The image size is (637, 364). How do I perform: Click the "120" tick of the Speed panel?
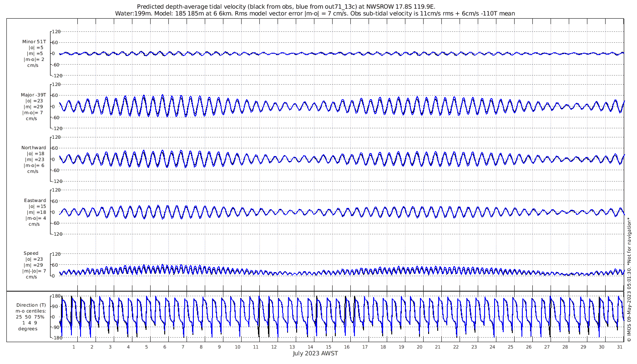coord(57,254)
